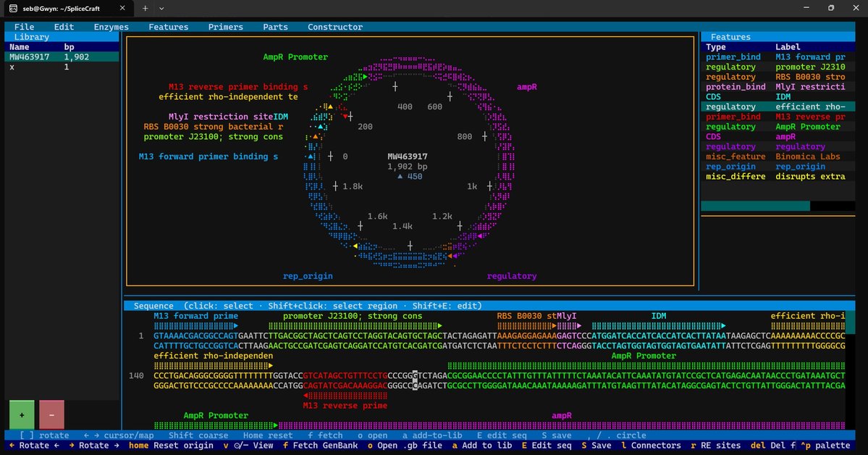Image resolution: width=868 pixels, height=455 pixels.
Task: Click M13 forward primer binding map label
Action: [208, 156]
